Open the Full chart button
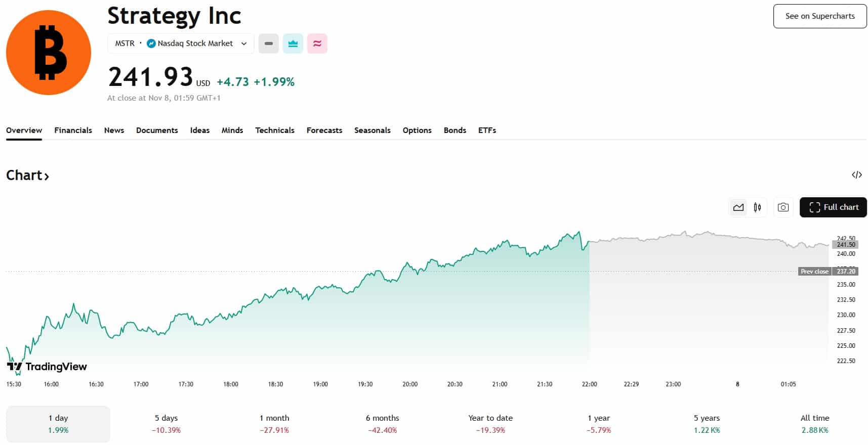This screenshot has height=445, width=868. (x=833, y=207)
